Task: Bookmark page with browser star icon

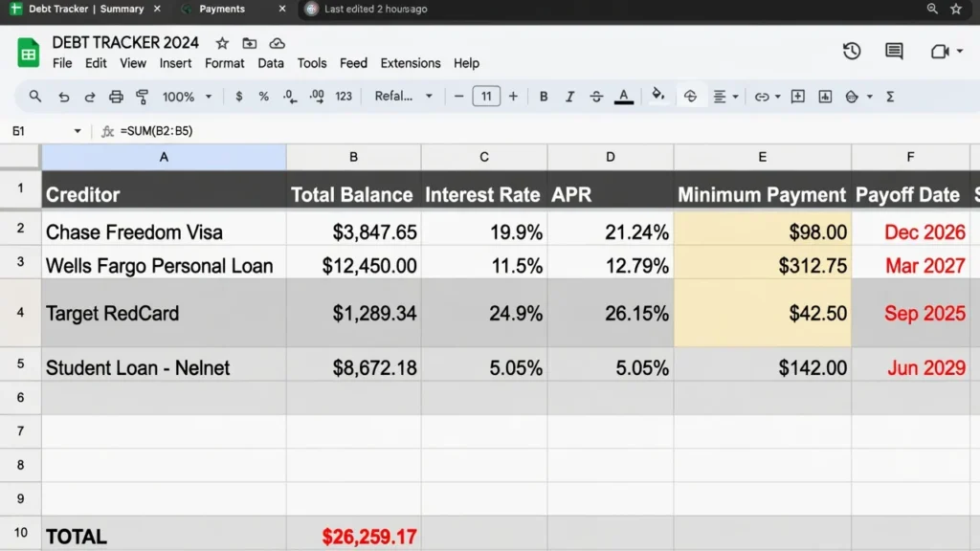Action: coord(956,9)
